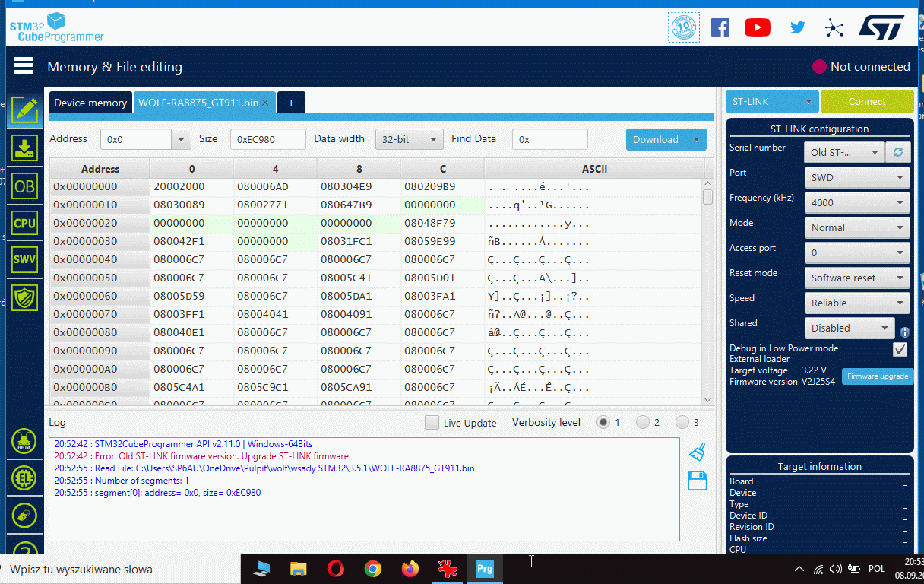The width and height of the screenshot is (924, 584).
Task: Select verbosity level 2 radio button
Action: click(643, 423)
